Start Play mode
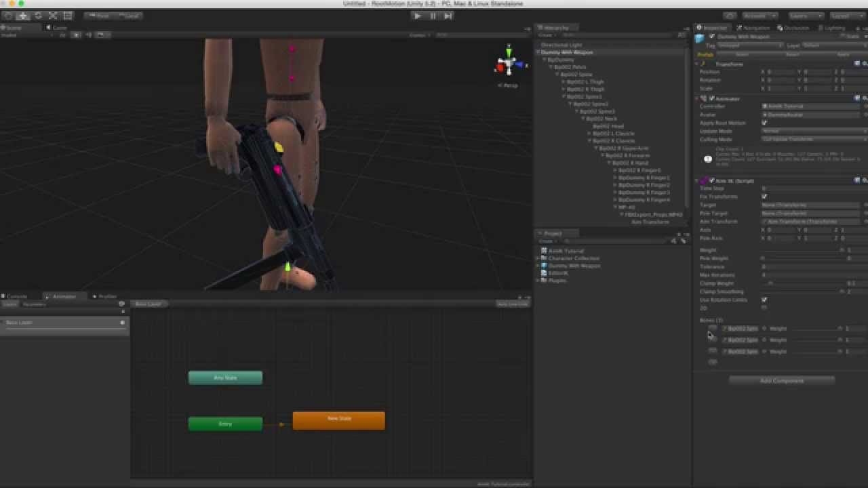This screenshot has height=488, width=868. point(418,16)
